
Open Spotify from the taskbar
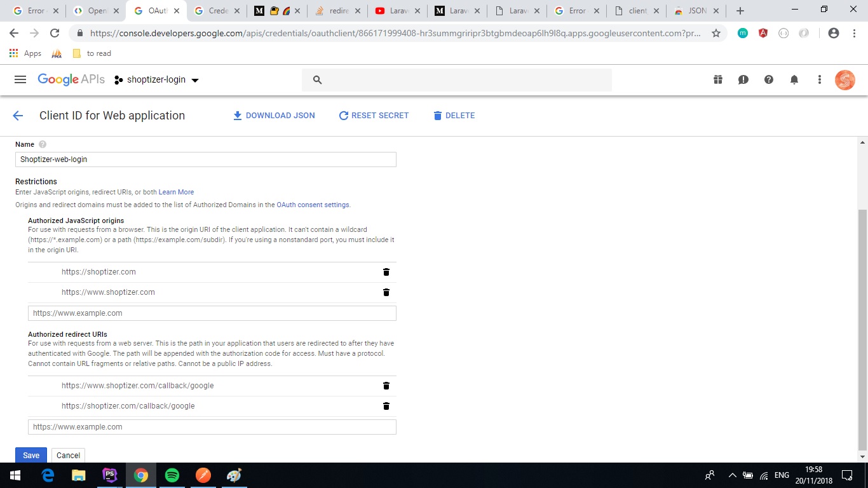172,475
